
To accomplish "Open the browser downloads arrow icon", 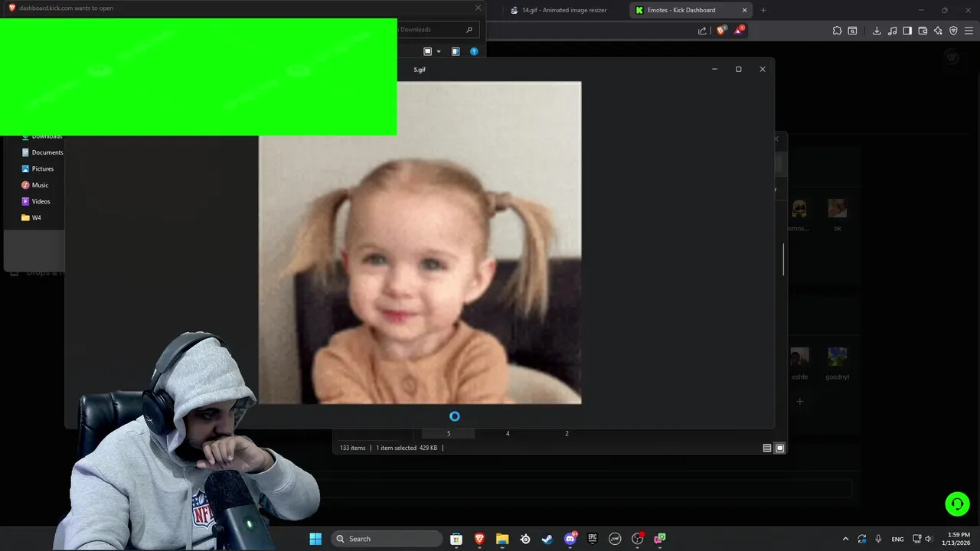I will 877,31.
